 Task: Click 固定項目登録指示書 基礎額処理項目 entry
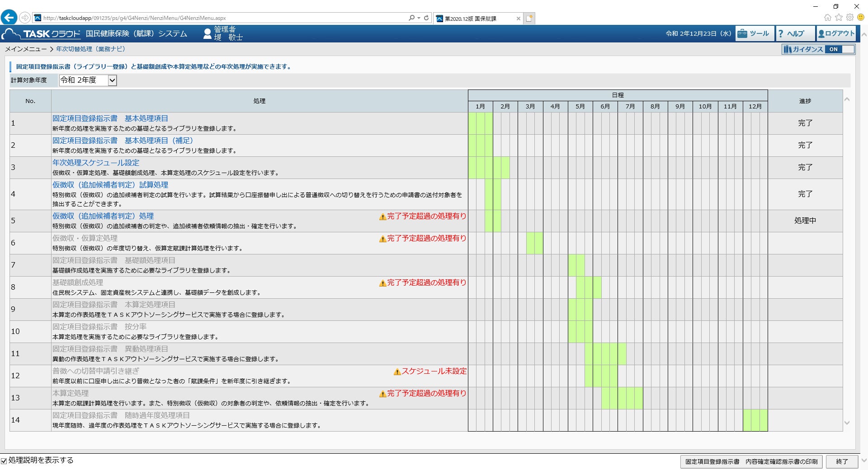click(x=114, y=260)
